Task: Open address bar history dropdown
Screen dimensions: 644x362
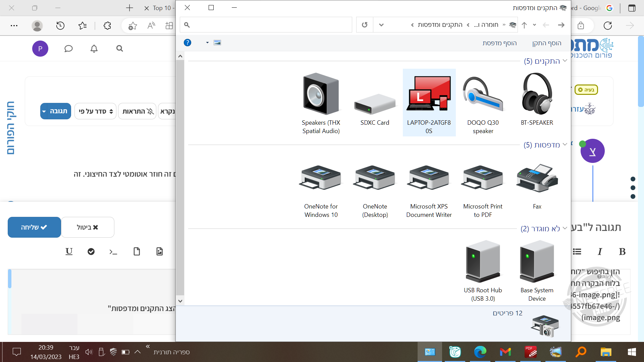Action: pyautogui.click(x=381, y=25)
